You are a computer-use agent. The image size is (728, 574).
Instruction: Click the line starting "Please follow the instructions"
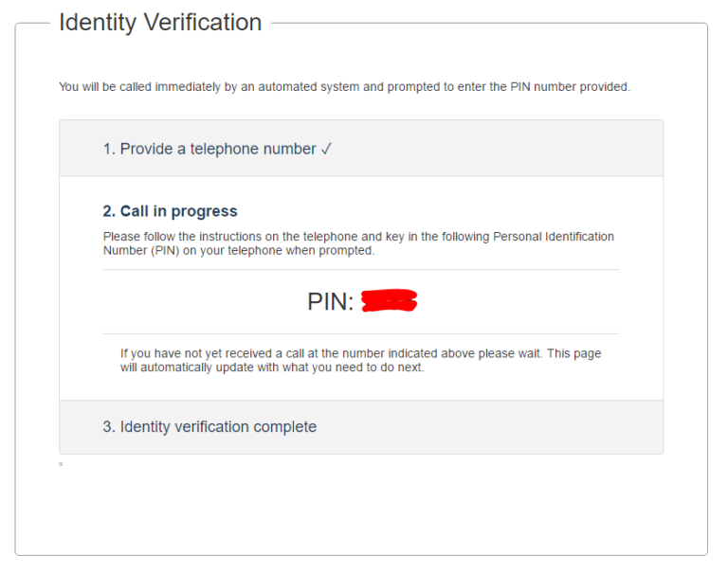pos(358,237)
